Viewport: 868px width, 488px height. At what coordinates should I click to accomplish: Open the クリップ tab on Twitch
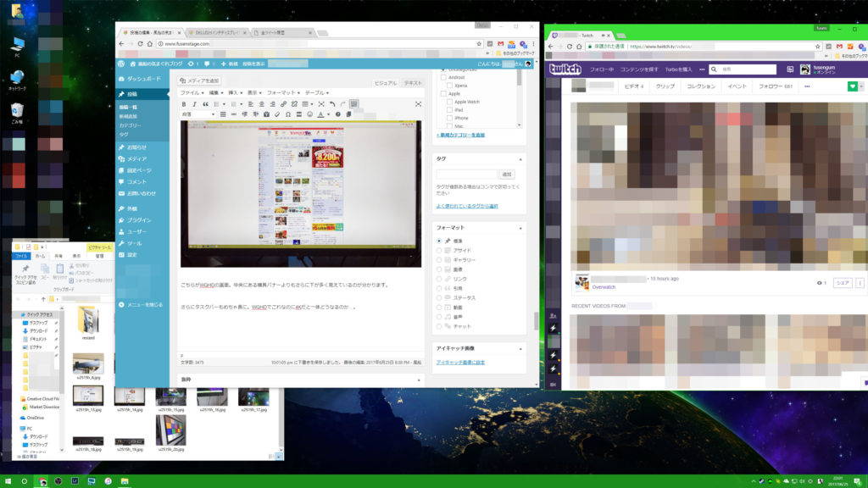tap(665, 86)
